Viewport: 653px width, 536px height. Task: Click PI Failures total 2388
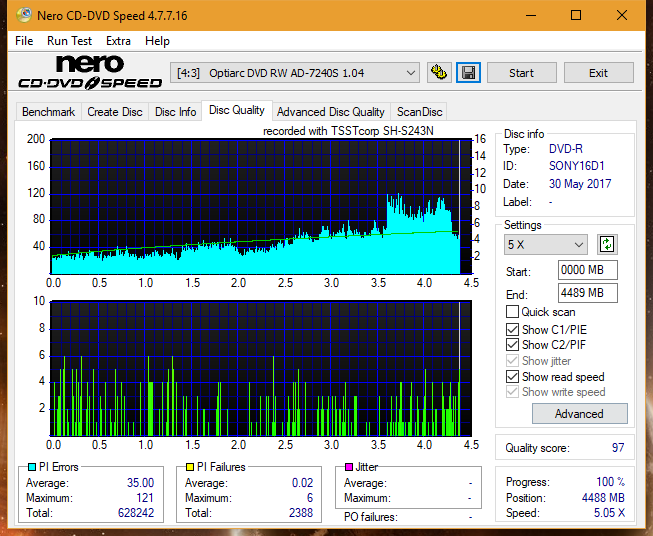tap(301, 513)
